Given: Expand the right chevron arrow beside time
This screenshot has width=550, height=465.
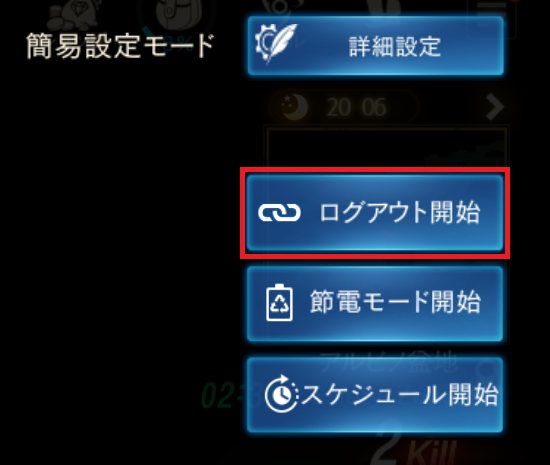Looking at the screenshot, I should point(495,107).
